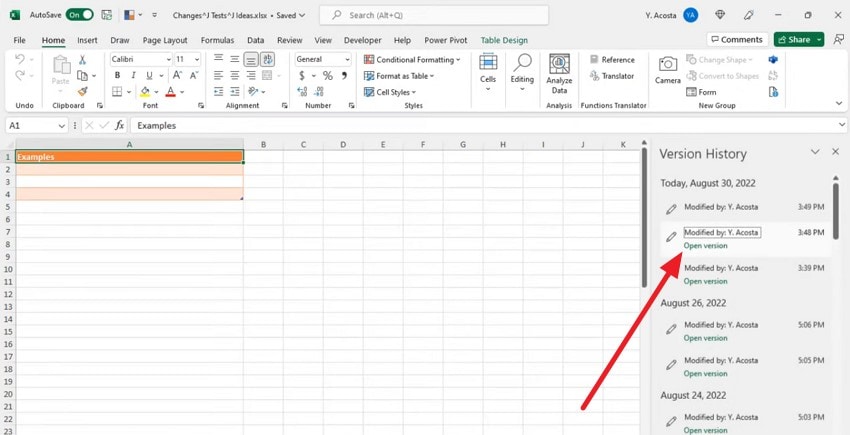This screenshot has height=435, width=850.
Task: Open the Insert tab
Action: (87, 40)
